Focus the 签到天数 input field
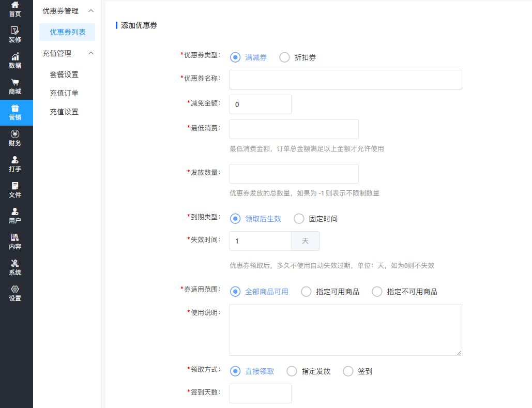Image resolution: width=532 pixels, height=408 pixels. coord(260,394)
